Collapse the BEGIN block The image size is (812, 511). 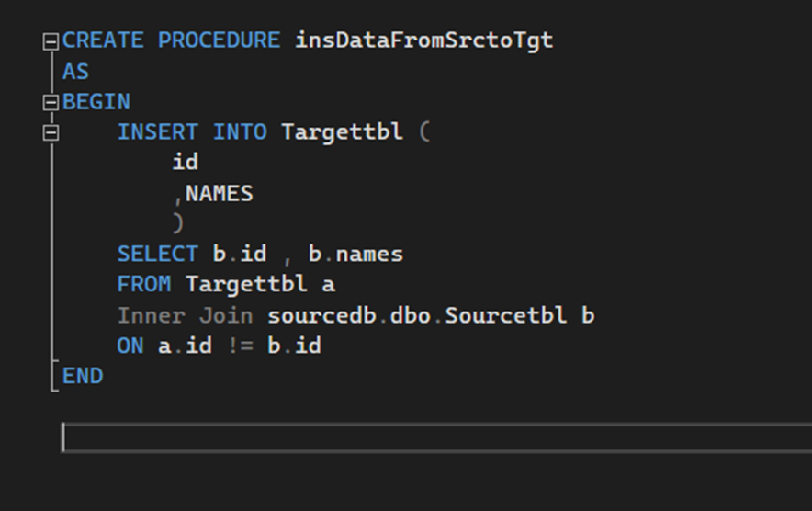coord(51,103)
